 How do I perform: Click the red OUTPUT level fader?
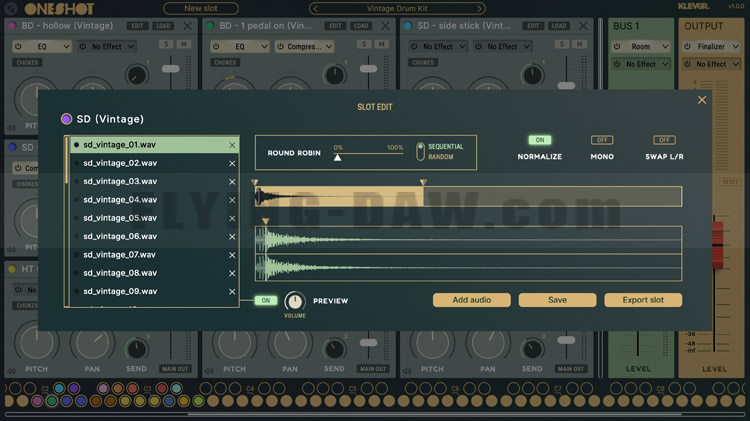717,244
